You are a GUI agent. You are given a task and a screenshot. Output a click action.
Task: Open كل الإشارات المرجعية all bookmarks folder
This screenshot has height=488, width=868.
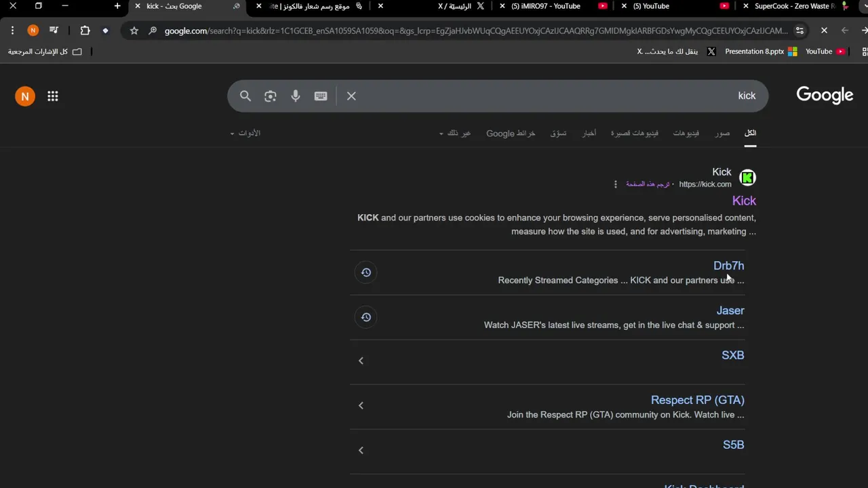coord(45,52)
